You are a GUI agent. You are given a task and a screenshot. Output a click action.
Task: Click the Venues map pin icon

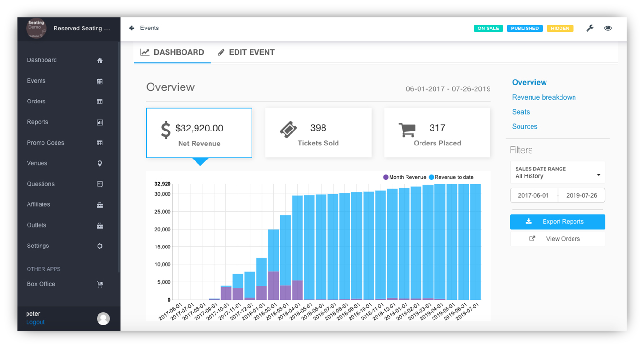click(x=99, y=163)
